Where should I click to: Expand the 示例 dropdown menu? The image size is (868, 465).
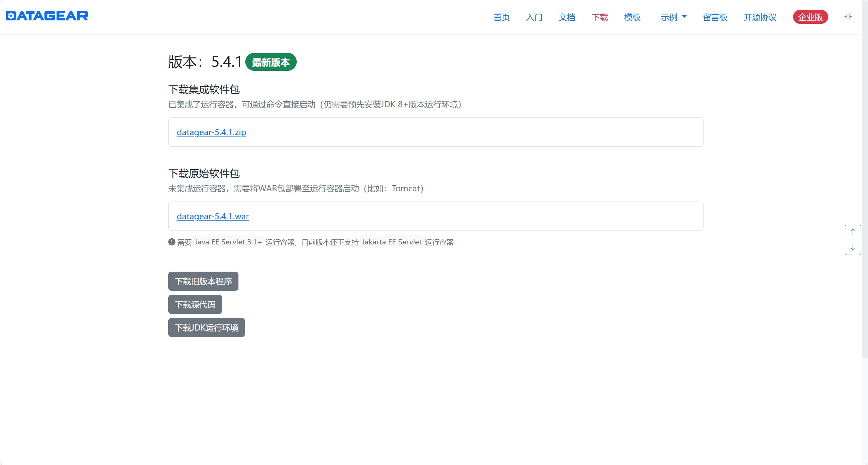coord(673,17)
